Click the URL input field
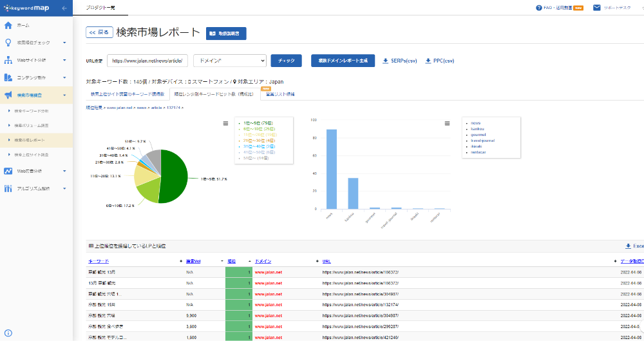The image size is (644, 341). (x=148, y=61)
